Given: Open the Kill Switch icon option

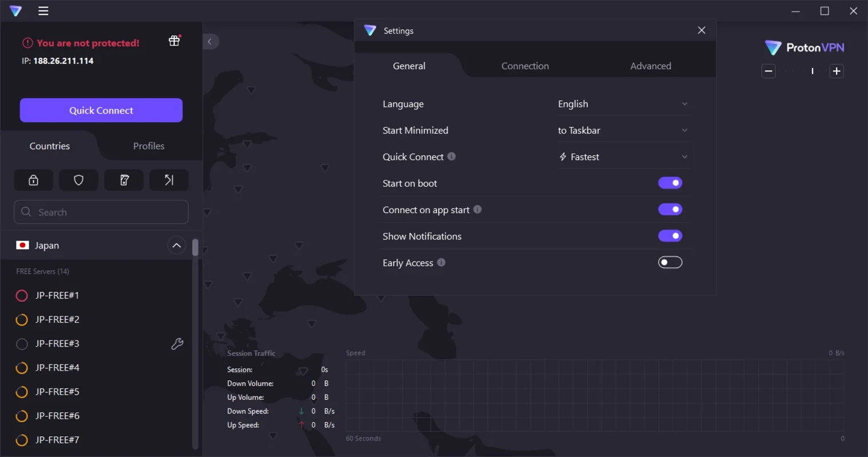Looking at the screenshot, I should [x=124, y=180].
